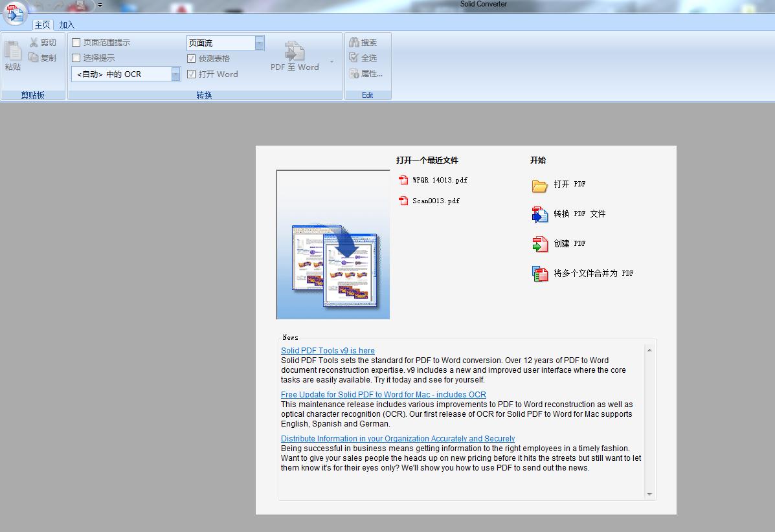Viewport: 775px width, 532px height.
Task: Open the Solid Converter application menu orb
Action: 15,14
